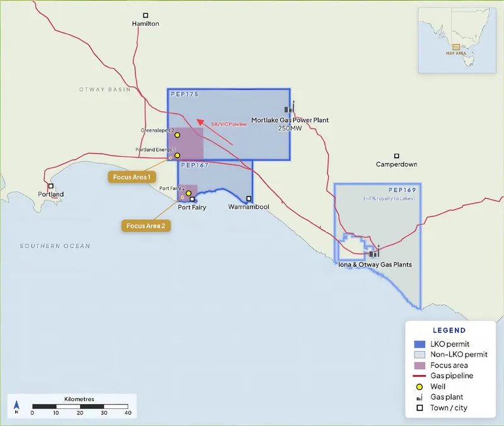Click the 'Well' legend text
This screenshot has height=426, width=504.
(x=438, y=386)
